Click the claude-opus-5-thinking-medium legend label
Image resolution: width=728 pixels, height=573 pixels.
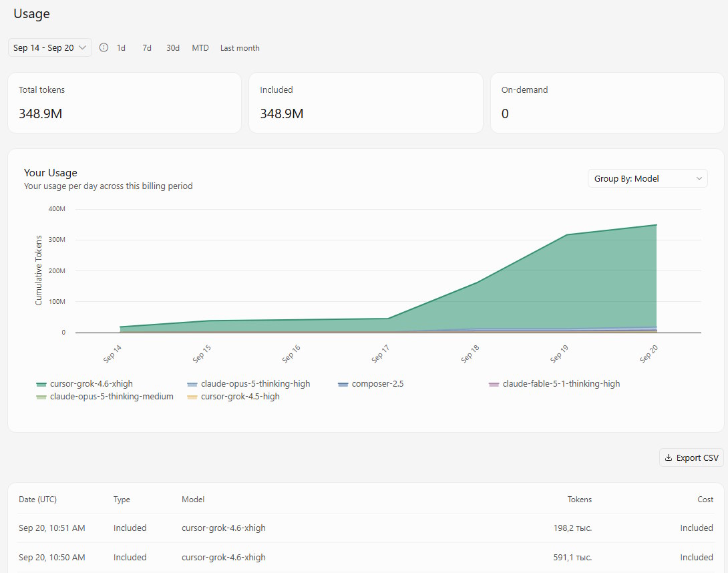tap(112, 397)
